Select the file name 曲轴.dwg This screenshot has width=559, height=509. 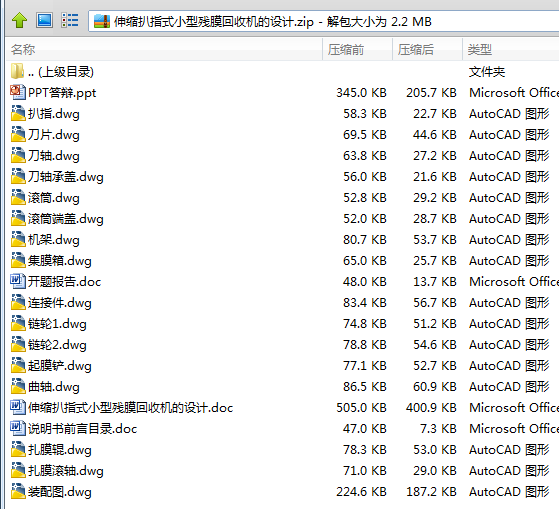pyautogui.click(x=53, y=387)
